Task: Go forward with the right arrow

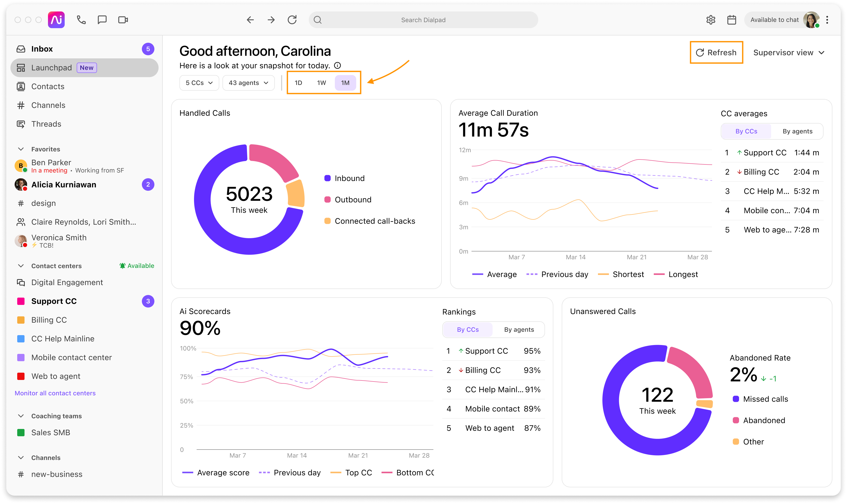Action: [x=271, y=20]
